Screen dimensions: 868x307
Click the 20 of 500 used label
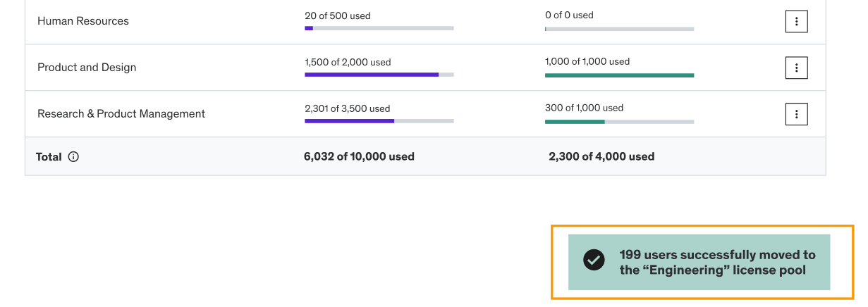338,15
